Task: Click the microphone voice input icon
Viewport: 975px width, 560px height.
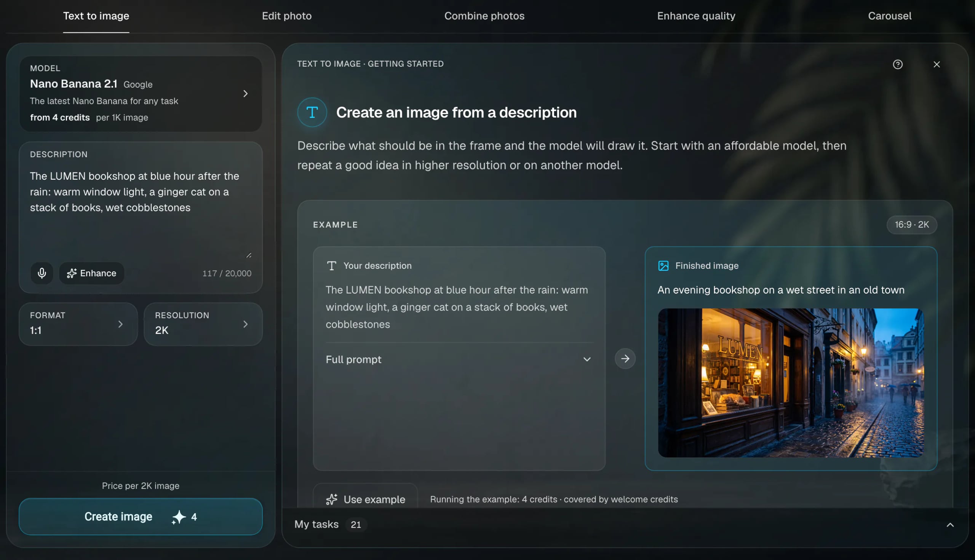Action: [x=42, y=273]
